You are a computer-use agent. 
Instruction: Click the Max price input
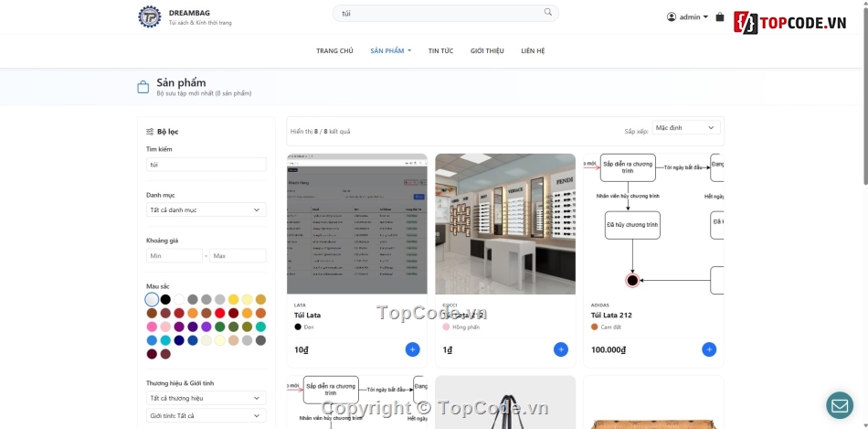pyautogui.click(x=238, y=255)
